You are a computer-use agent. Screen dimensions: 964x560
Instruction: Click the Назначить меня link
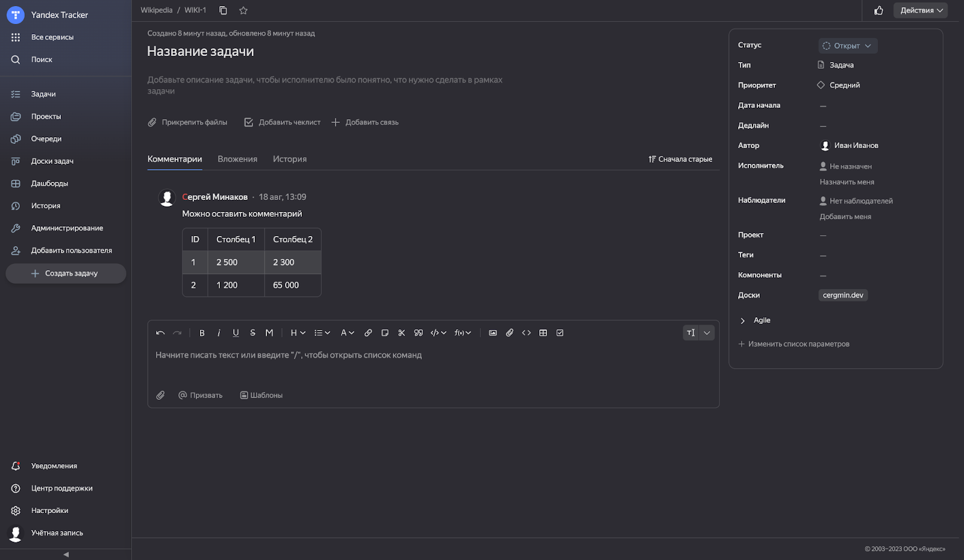(847, 182)
